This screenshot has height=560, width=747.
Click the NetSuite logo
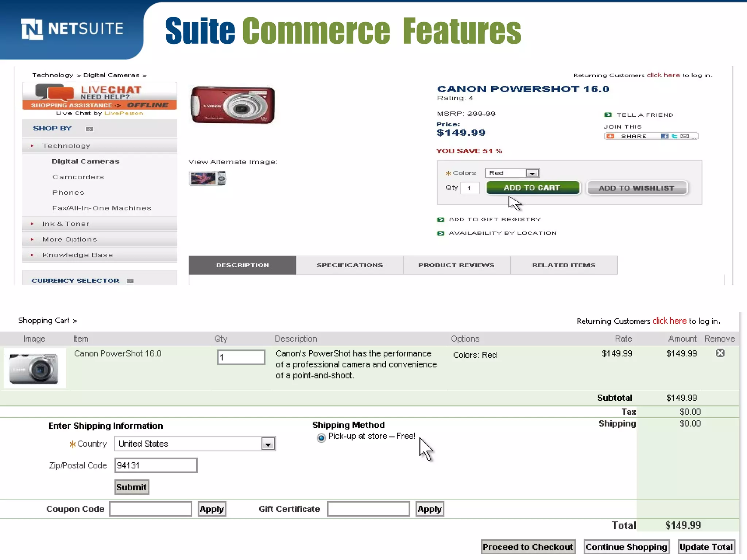tap(72, 28)
